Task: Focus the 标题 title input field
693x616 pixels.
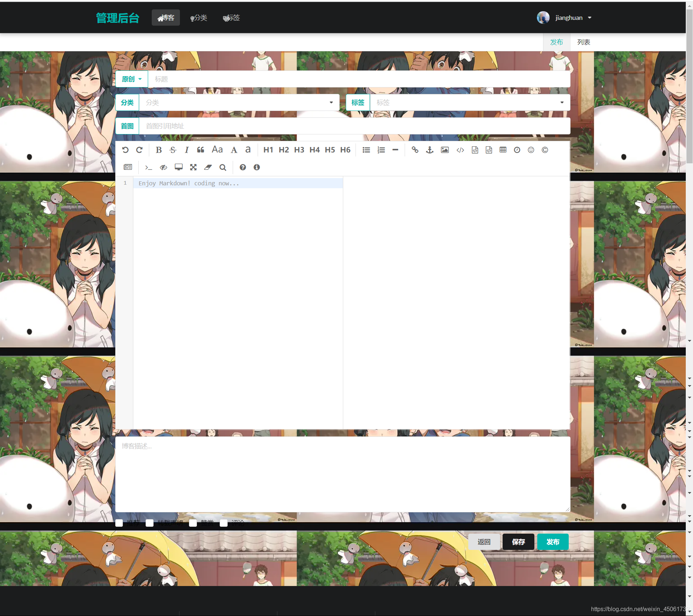Action: pyautogui.click(x=359, y=79)
